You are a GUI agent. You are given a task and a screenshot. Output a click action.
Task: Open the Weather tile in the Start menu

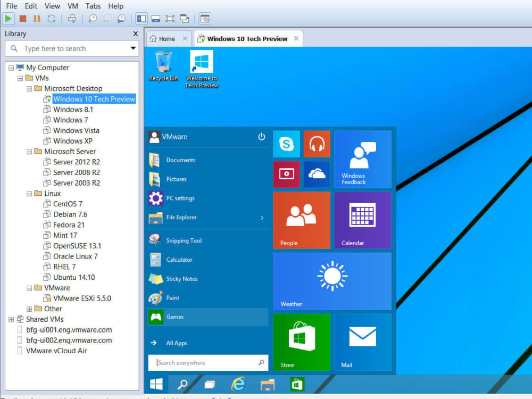pos(332,281)
